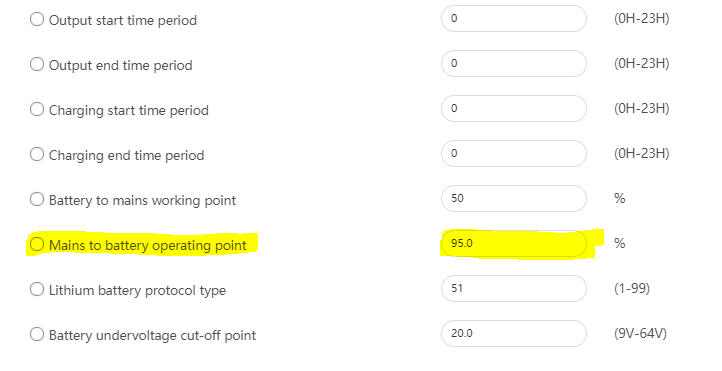The image size is (722, 371).
Task: Select Mains to battery operating point radio
Action: click(37, 244)
